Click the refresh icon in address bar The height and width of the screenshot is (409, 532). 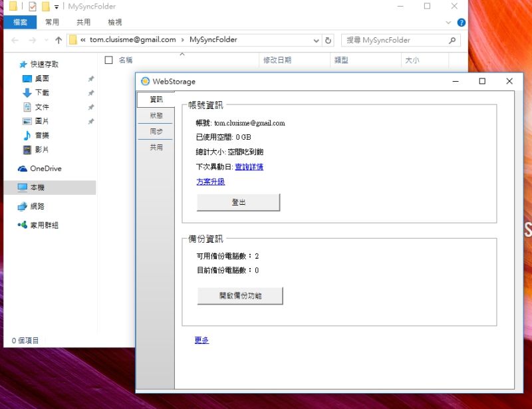[x=328, y=40]
